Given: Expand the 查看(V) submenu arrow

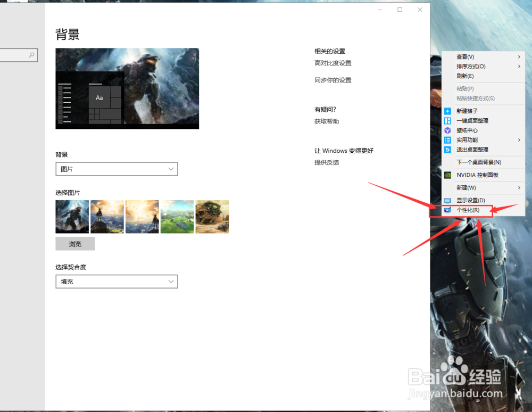Looking at the screenshot, I should click(x=519, y=56).
